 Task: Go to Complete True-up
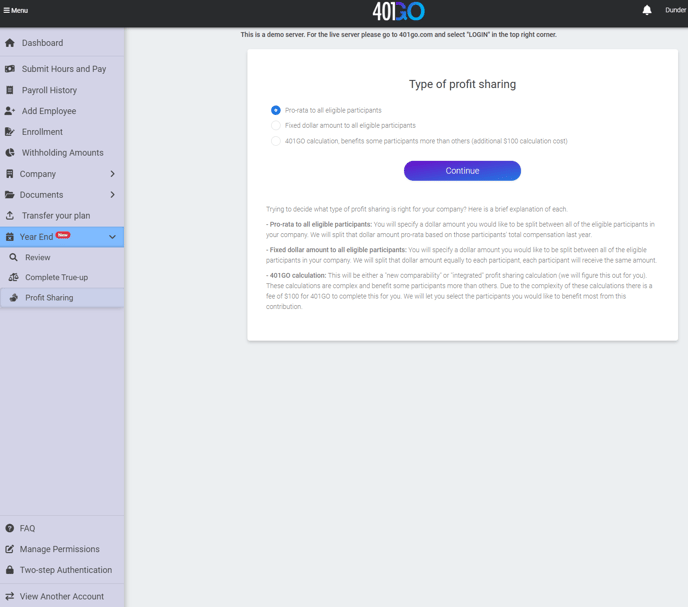coord(56,277)
